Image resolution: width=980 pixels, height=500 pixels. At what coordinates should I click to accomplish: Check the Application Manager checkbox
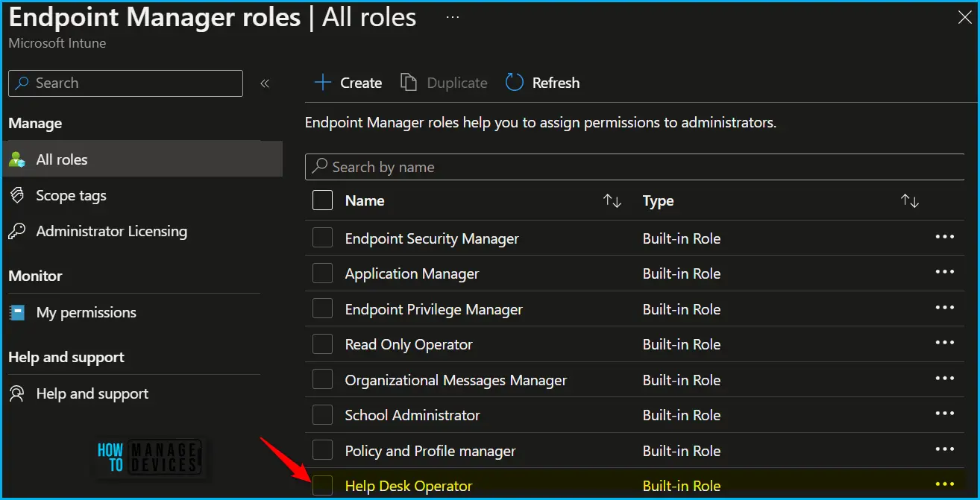[x=322, y=273]
